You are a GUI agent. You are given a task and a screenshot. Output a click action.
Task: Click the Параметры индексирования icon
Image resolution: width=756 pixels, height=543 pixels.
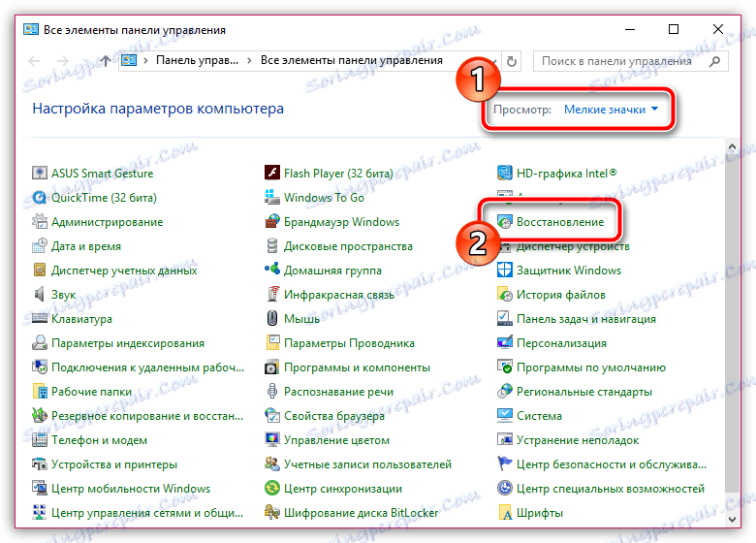pos(39,343)
